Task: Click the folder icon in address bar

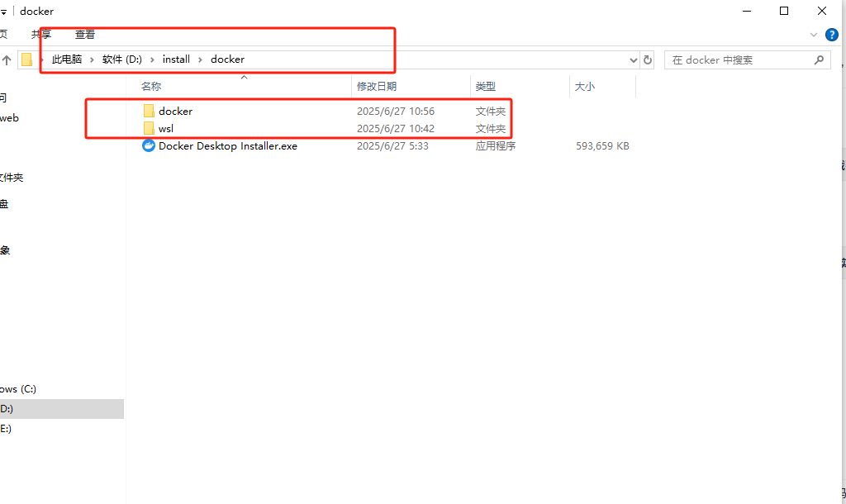Action: point(26,59)
